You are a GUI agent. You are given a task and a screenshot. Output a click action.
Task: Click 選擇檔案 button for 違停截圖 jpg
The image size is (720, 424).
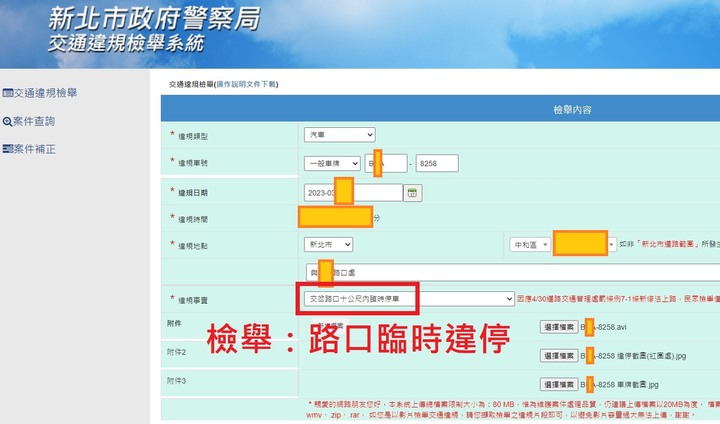(x=559, y=356)
